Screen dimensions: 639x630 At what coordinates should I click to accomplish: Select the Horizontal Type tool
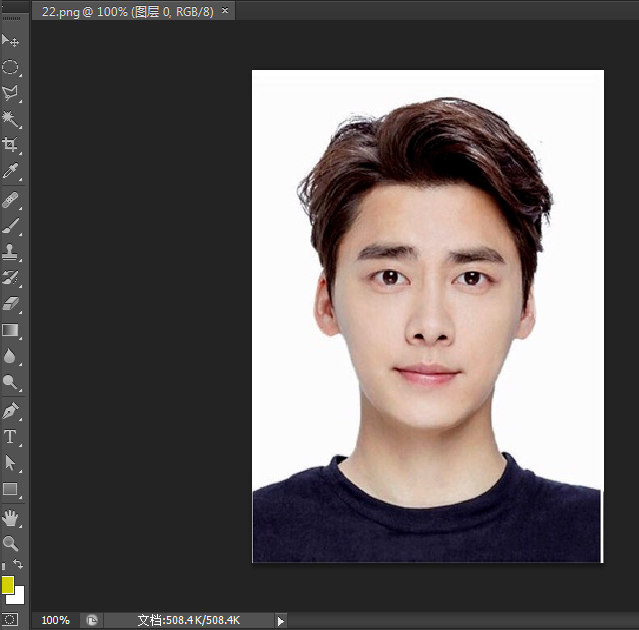10,437
